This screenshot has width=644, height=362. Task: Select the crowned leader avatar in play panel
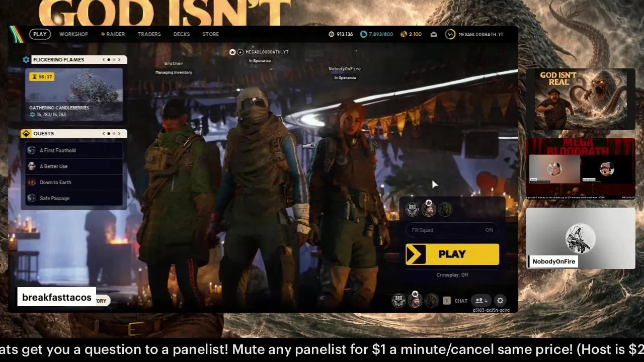(429, 209)
